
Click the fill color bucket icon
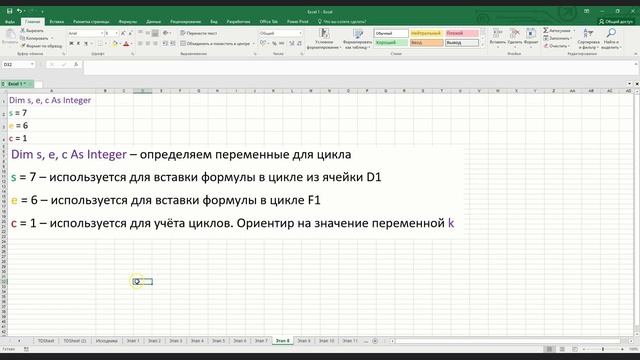point(115,43)
